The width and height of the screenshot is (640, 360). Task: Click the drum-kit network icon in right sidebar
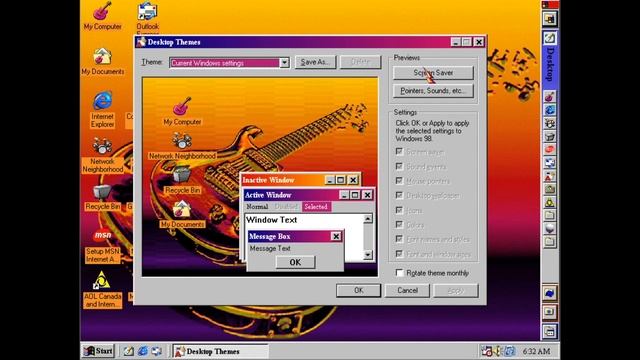click(549, 123)
